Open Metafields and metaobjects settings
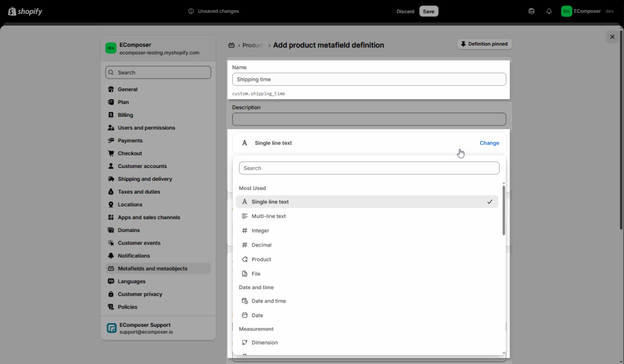This screenshot has width=624, height=364. tap(158, 268)
